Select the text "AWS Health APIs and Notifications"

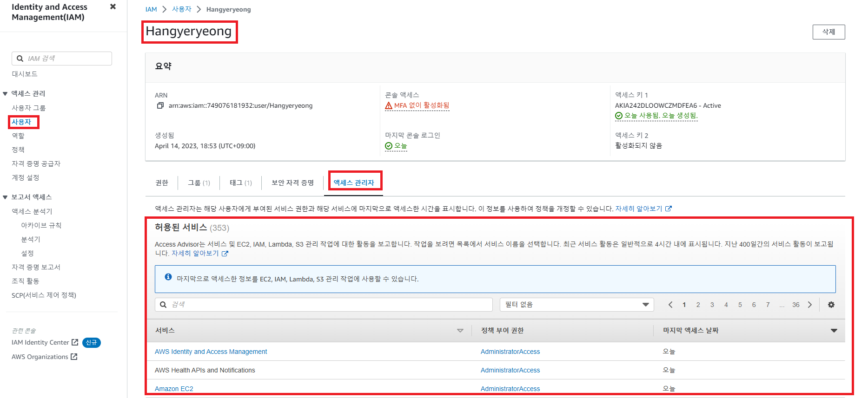pyautogui.click(x=205, y=370)
